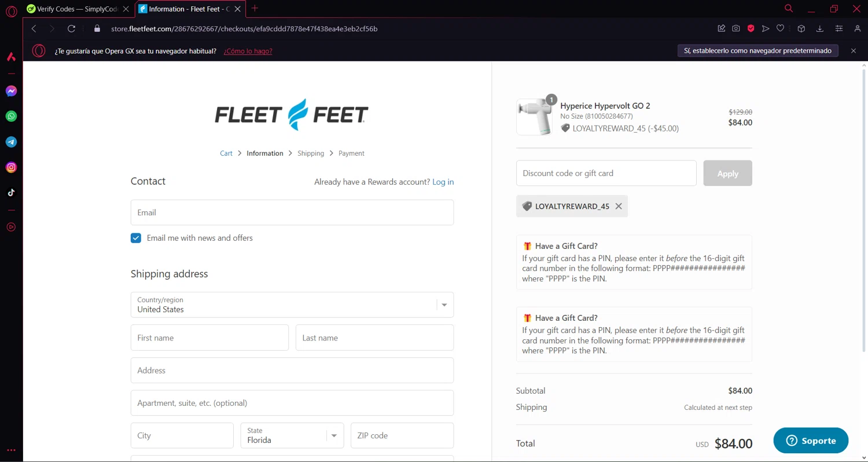Open Telegram from the sidebar
This screenshot has height=462, width=868.
pos(11,142)
